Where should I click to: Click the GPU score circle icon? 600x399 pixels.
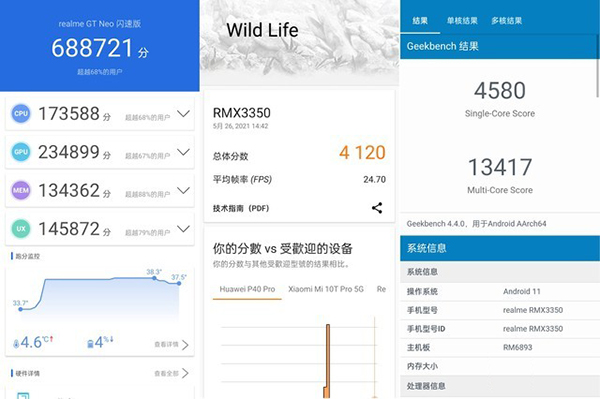pyautogui.click(x=21, y=152)
